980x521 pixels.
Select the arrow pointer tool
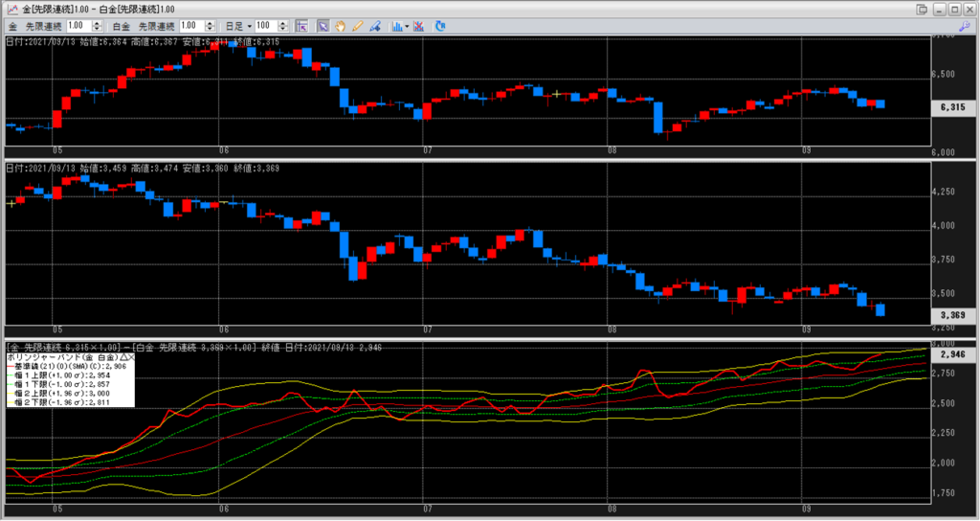(323, 26)
